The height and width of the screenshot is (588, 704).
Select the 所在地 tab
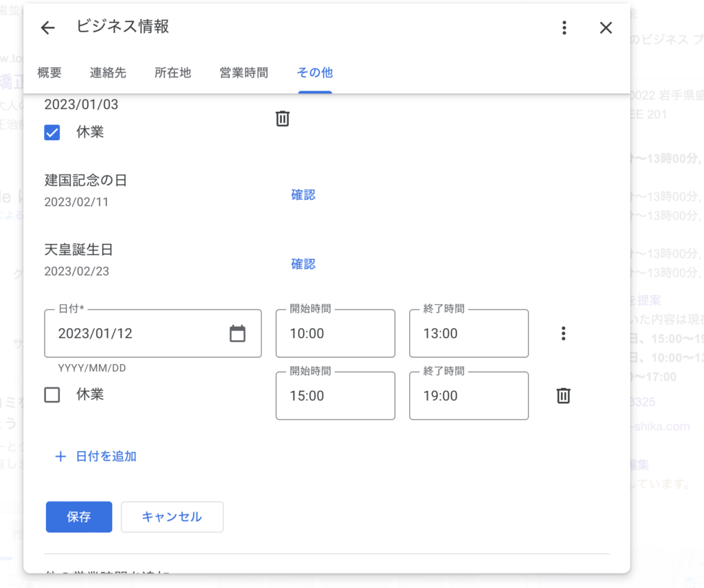tap(173, 73)
